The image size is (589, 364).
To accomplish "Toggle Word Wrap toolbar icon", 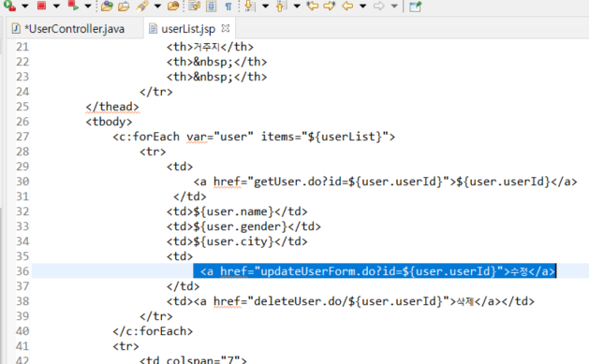I will (x=194, y=6).
